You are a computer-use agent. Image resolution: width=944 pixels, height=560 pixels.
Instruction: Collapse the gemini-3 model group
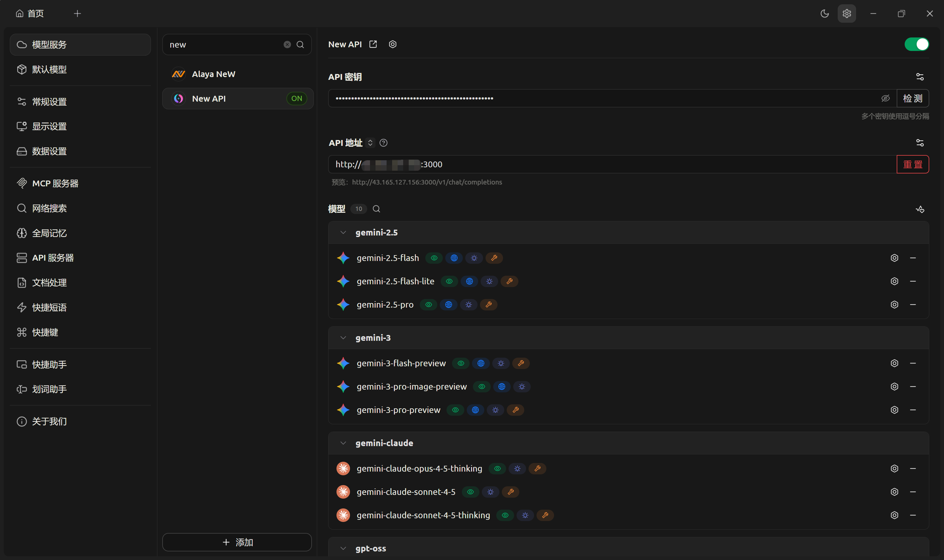tap(343, 338)
